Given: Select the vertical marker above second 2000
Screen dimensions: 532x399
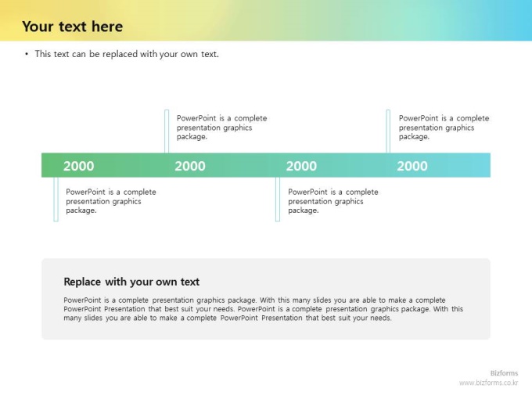Looking at the screenshot, I should coord(167,131).
